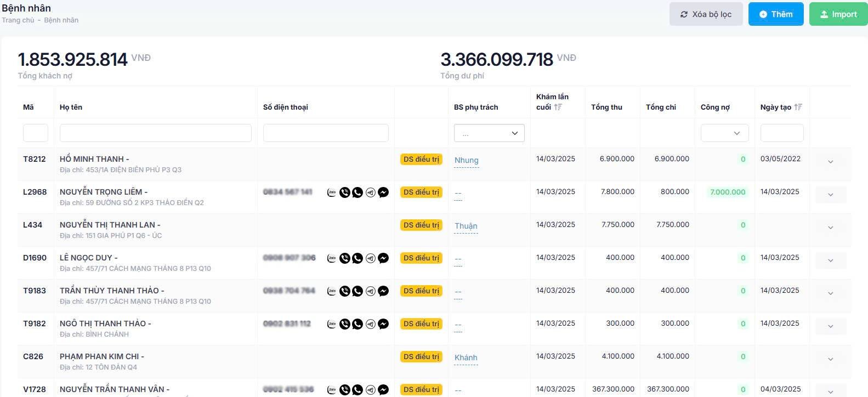Viewport: 868px width, 397px height.
Task: Open WhatsApp icon for Trần Thùy Thanh Thảo
Action: coord(358,291)
